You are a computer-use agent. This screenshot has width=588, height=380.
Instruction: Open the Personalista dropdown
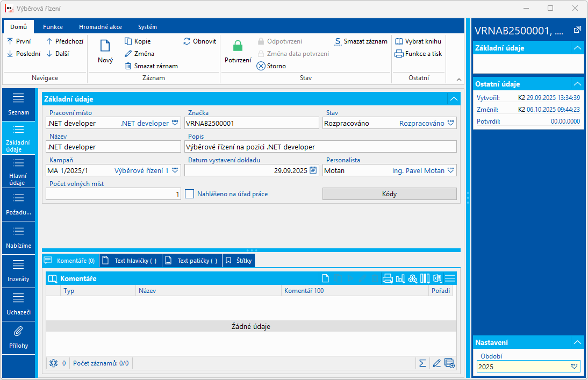[451, 171]
